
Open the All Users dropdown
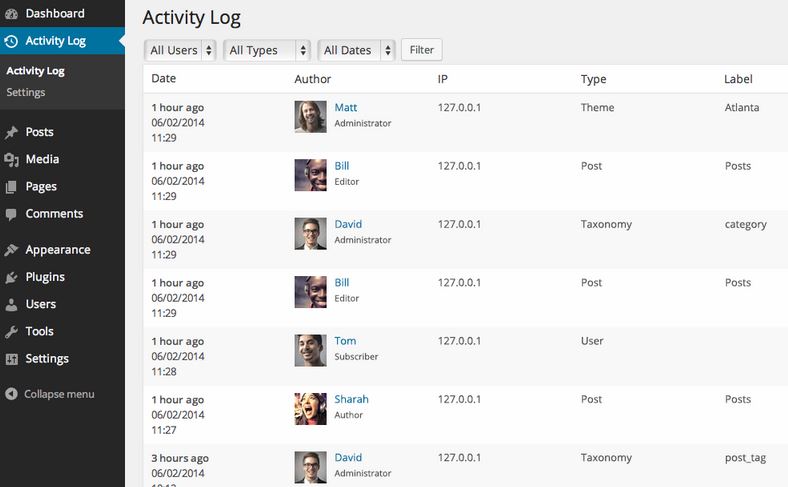(180, 50)
